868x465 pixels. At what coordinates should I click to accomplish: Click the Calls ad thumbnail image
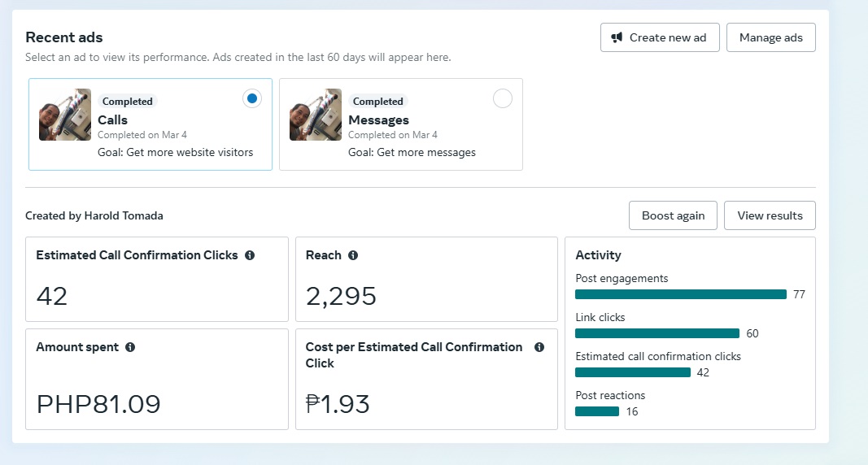pyautogui.click(x=65, y=115)
